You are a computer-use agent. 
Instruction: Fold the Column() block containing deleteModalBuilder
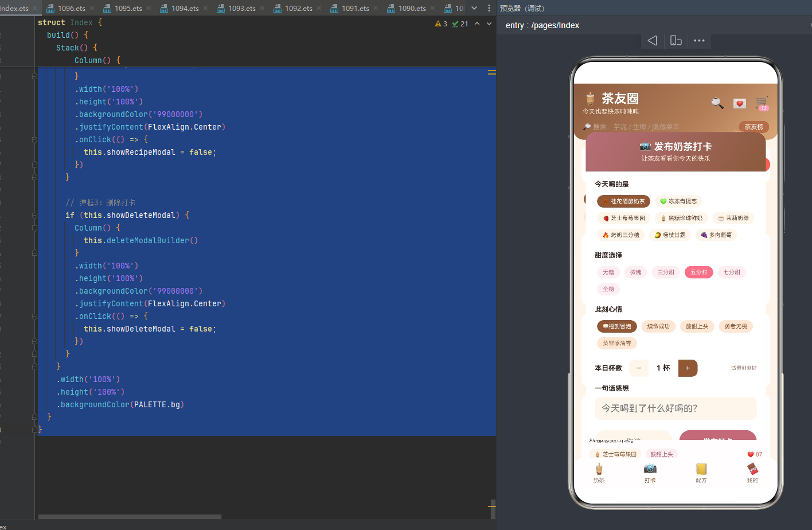point(34,228)
